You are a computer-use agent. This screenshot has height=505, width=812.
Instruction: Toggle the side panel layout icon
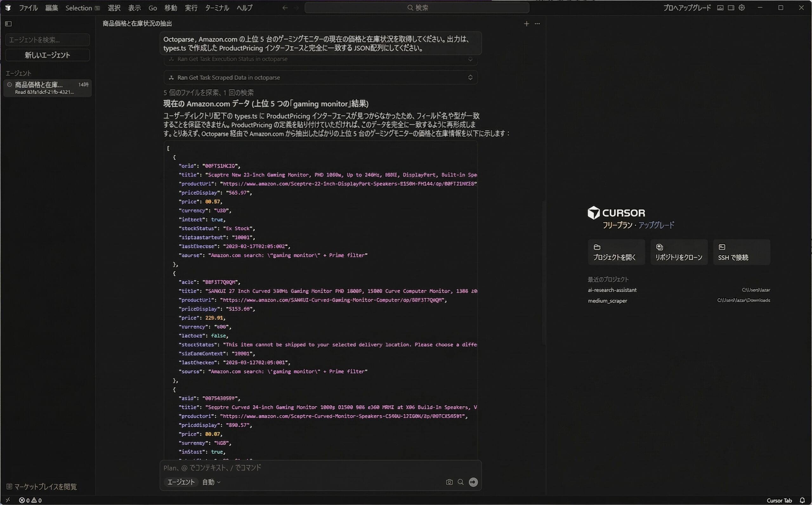(731, 8)
